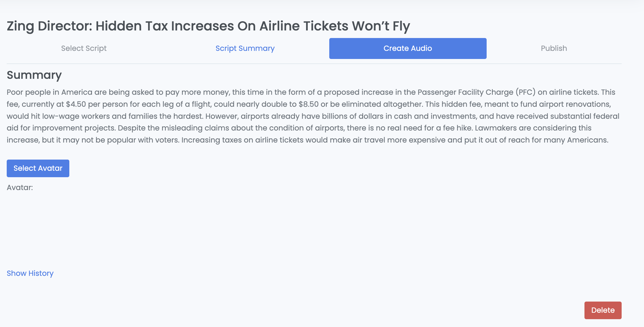Switch to the Script Summary tab
This screenshot has height=327, width=644.
point(245,48)
